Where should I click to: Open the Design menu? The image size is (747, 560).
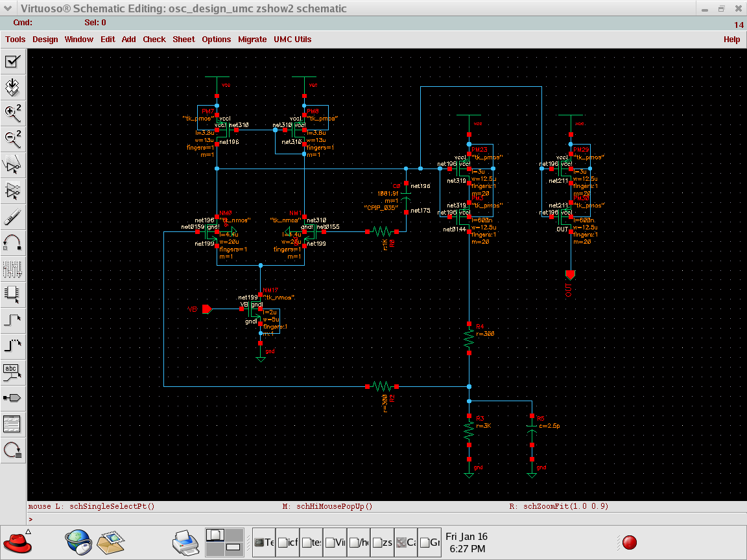(45, 40)
